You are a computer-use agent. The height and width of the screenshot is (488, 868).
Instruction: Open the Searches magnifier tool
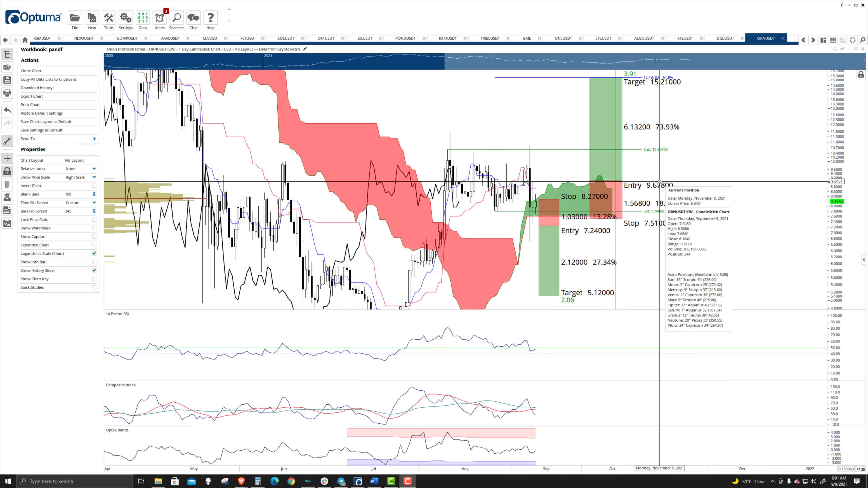[177, 18]
